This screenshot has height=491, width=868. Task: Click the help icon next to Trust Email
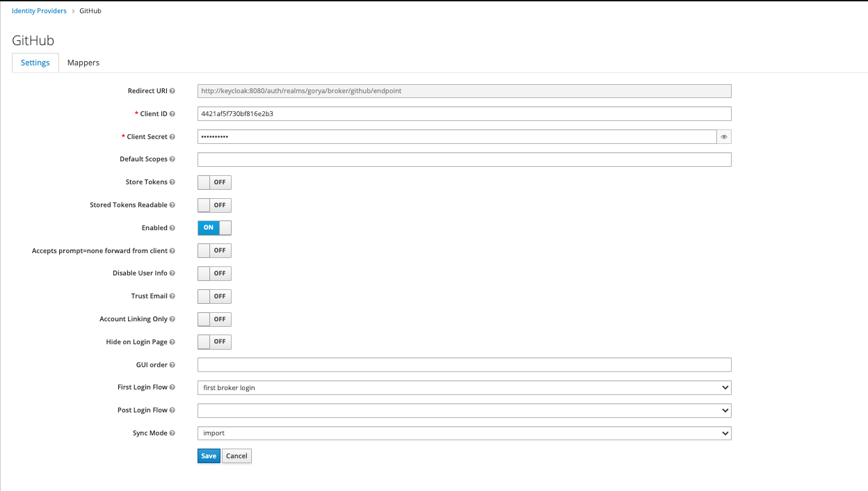[x=172, y=296]
